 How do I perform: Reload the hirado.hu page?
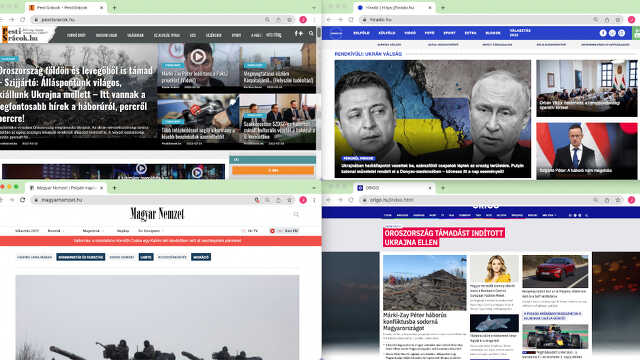point(351,20)
